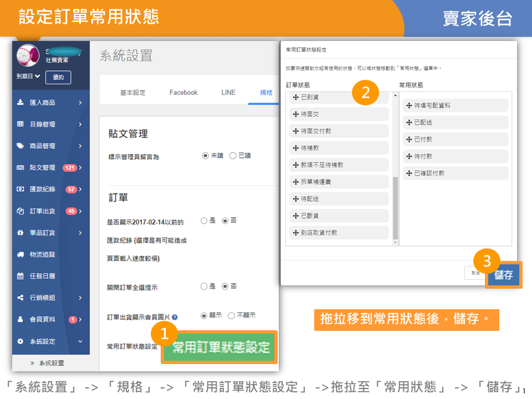Click the 物流追蹤 truck icon
This screenshot has height=399, width=532.
[x=21, y=254]
